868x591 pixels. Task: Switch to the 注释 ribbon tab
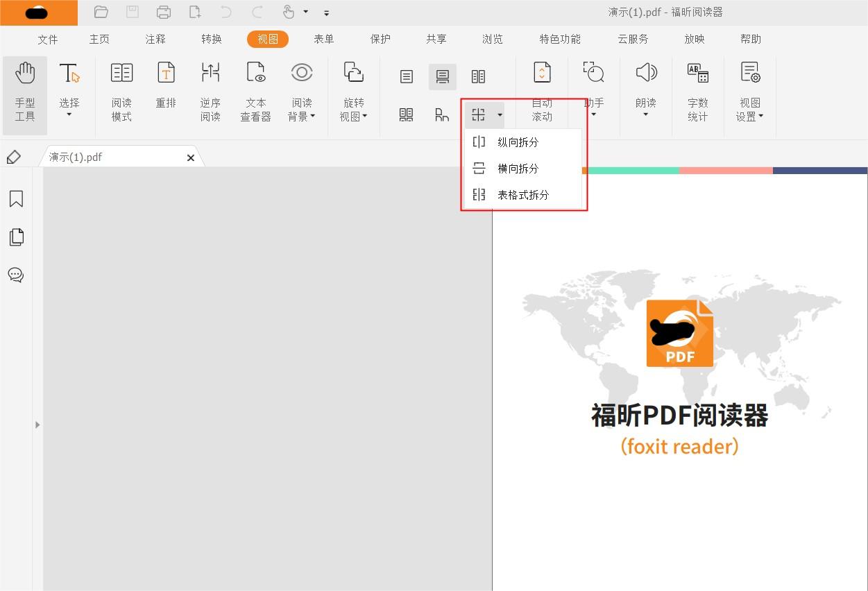(155, 40)
